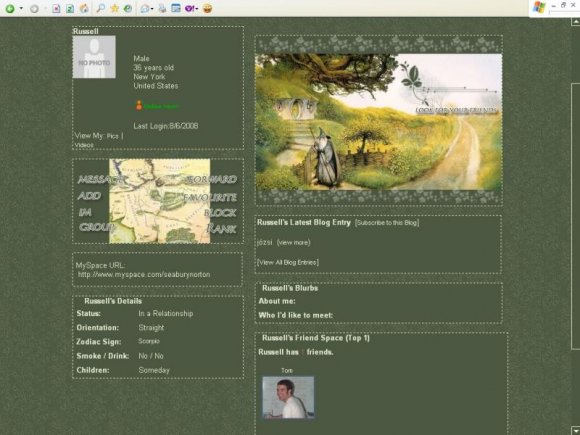Open the Yahoo icon dropdown arrow
This screenshot has height=435, width=580.
197,9
